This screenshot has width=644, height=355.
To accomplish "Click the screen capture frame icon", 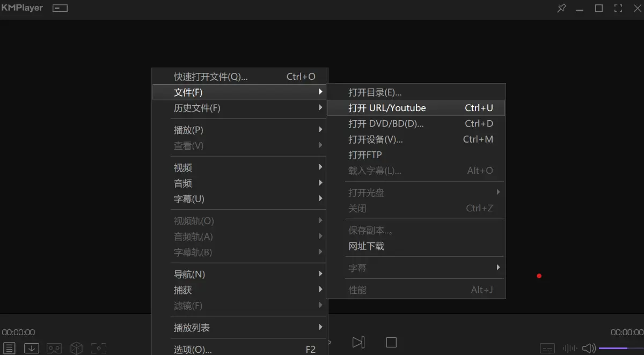I will [x=99, y=348].
